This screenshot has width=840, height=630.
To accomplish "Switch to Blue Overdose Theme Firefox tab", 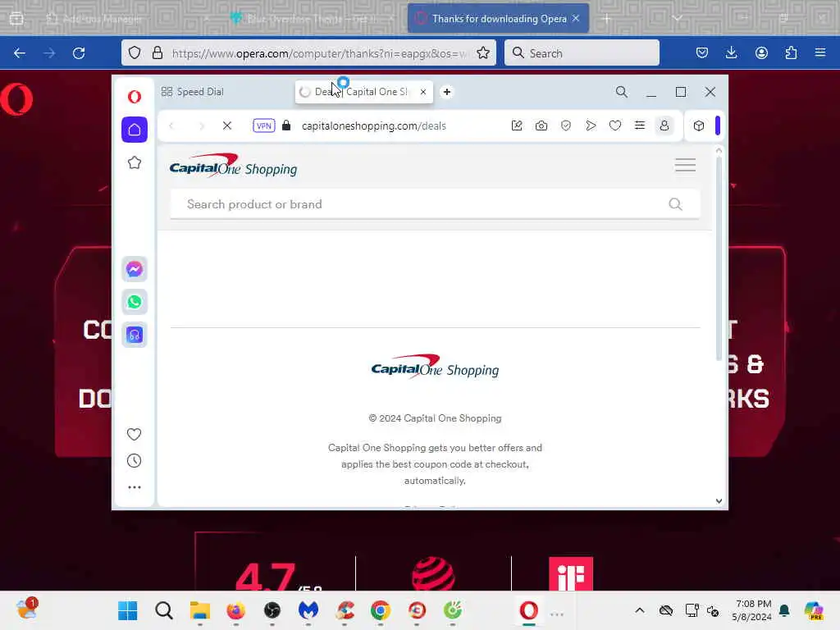I will pyautogui.click(x=313, y=19).
